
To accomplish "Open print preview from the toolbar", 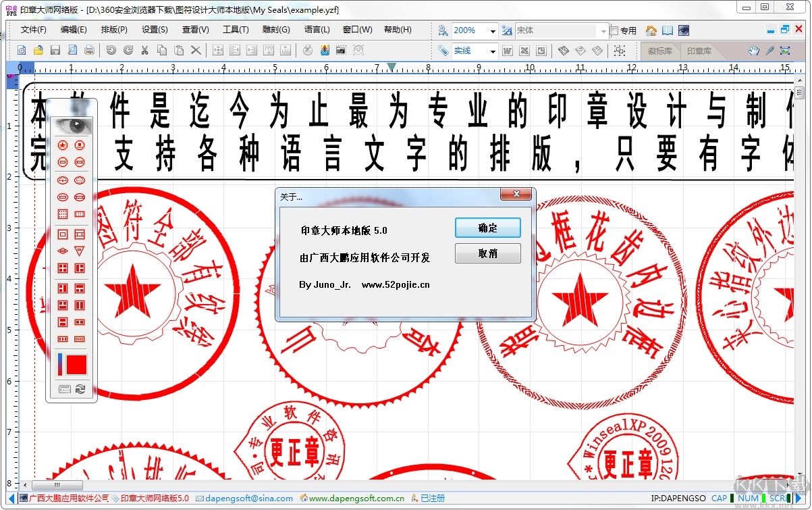I will pos(72,51).
